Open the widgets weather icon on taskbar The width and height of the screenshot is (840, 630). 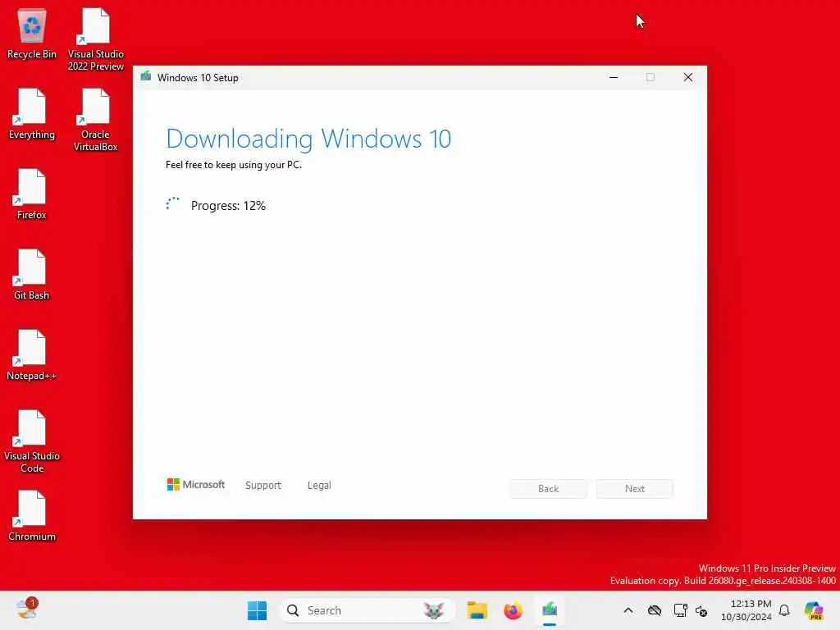point(27,609)
